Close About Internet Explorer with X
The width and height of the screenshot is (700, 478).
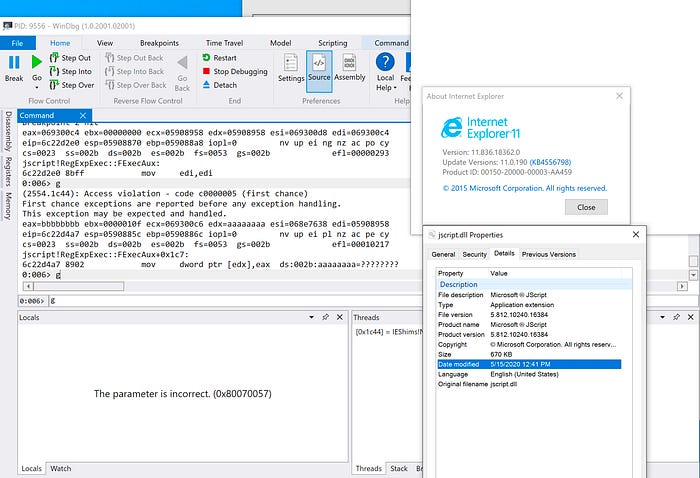(619, 96)
